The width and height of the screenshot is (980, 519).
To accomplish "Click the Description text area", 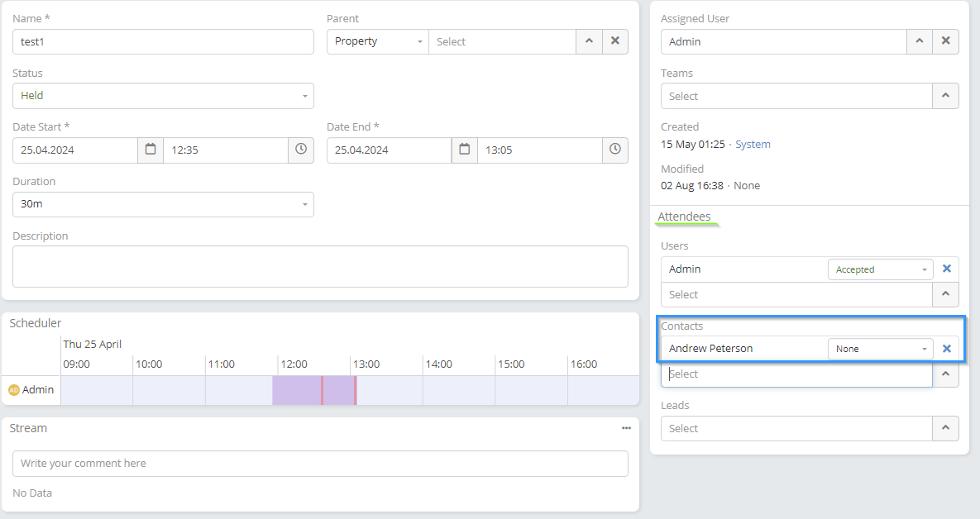I will (x=320, y=267).
